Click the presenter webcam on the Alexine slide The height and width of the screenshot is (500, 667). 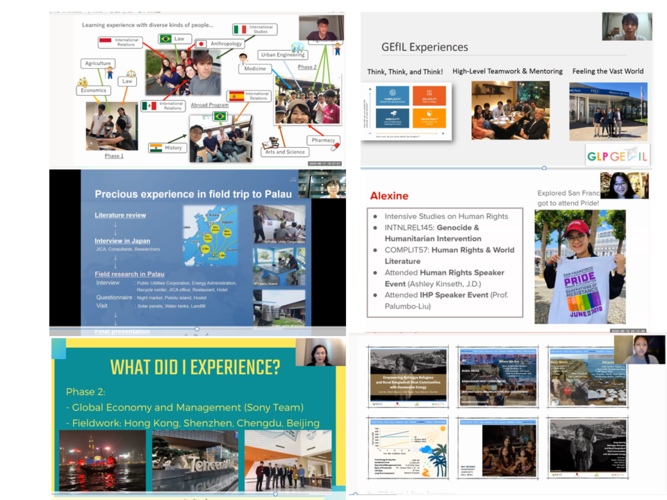click(624, 186)
